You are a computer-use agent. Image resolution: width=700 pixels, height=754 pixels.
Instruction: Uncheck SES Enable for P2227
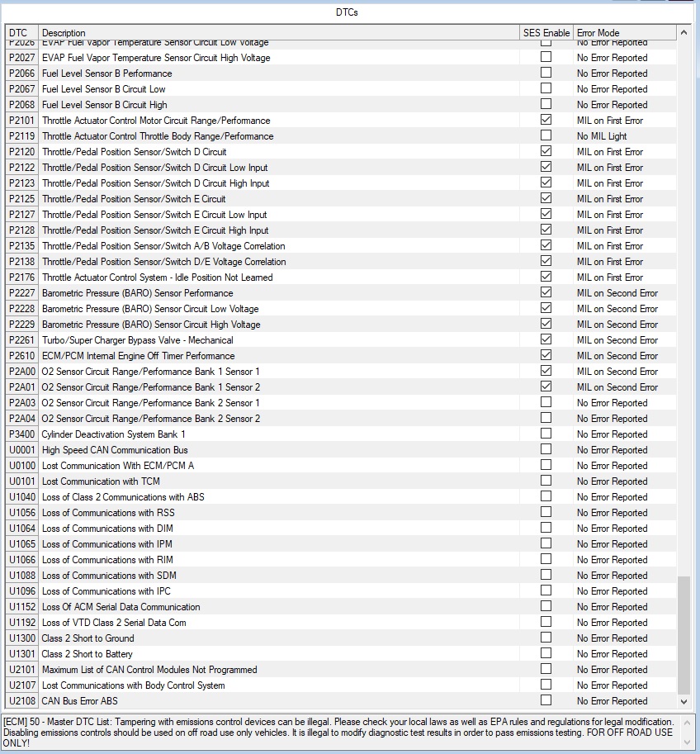(546, 292)
